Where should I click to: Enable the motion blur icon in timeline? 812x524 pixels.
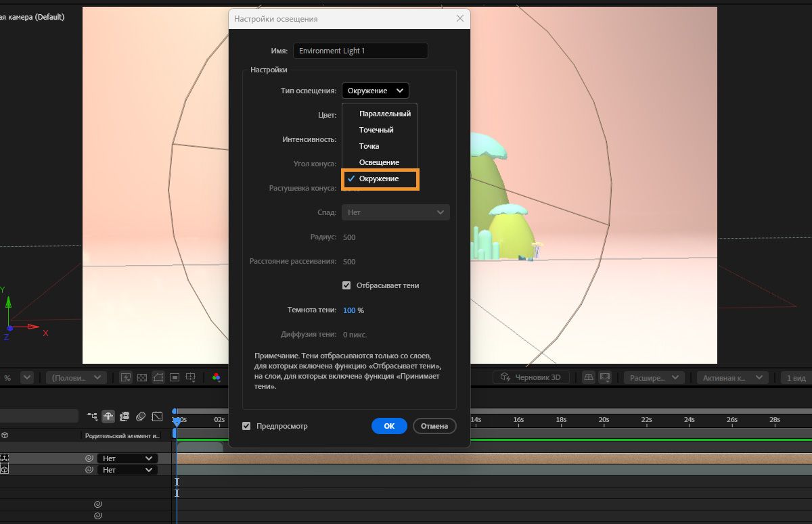(x=141, y=416)
